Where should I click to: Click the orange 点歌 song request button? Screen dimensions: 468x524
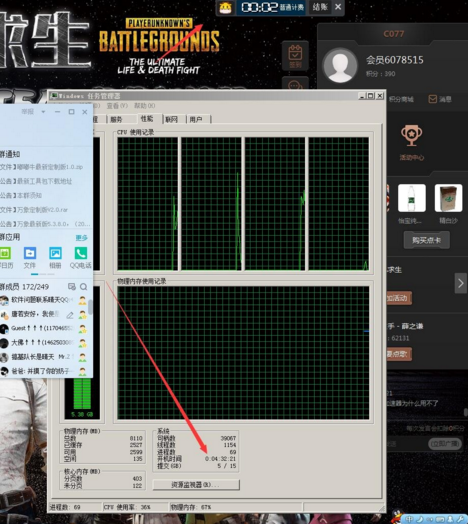[x=399, y=354]
